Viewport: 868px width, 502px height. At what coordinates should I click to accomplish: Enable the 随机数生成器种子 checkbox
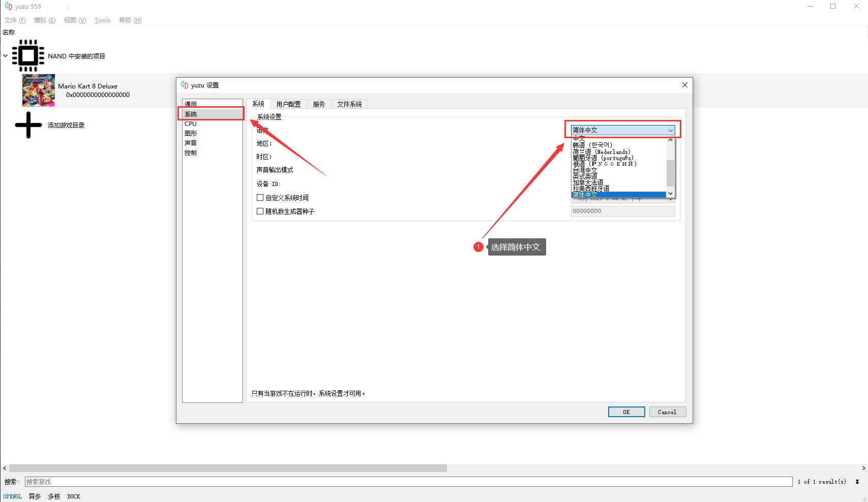click(260, 211)
